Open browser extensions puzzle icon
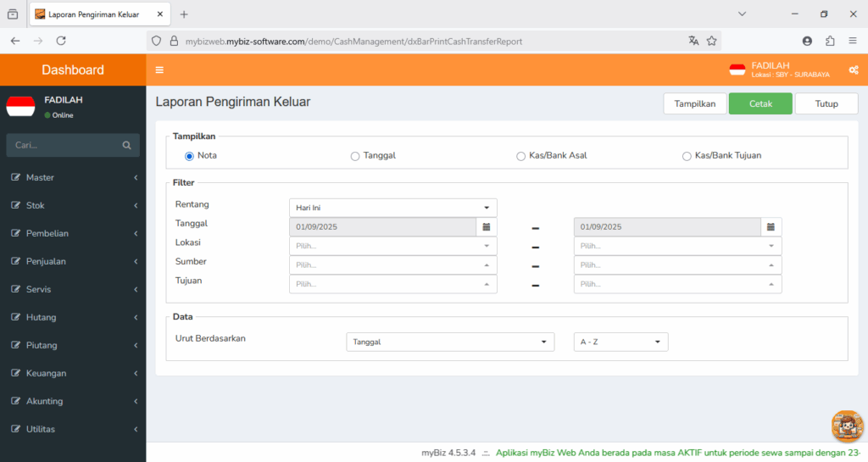Viewport: 868px width, 462px height. (830, 41)
